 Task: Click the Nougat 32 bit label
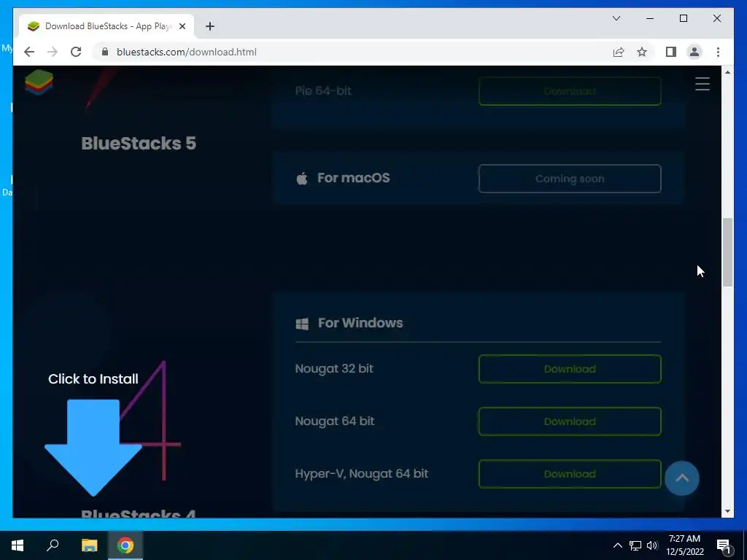[x=334, y=368]
